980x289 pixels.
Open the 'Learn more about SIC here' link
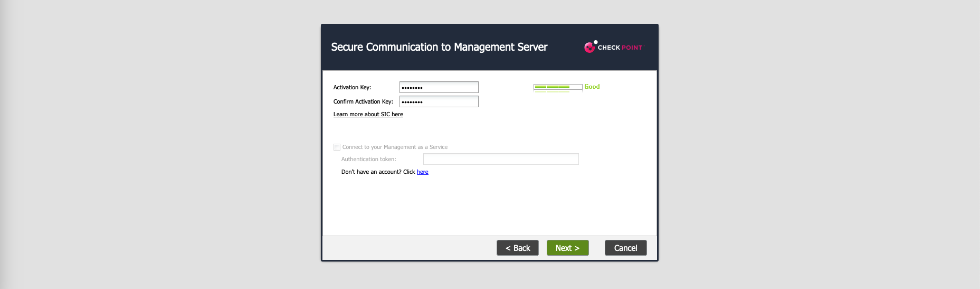click(368, 114)
